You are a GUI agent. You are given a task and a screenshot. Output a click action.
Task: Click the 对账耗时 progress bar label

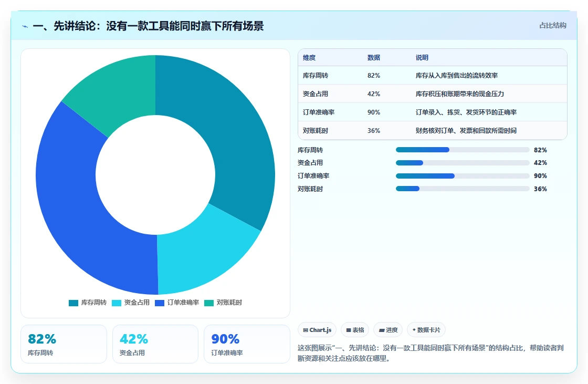point(310,189)
